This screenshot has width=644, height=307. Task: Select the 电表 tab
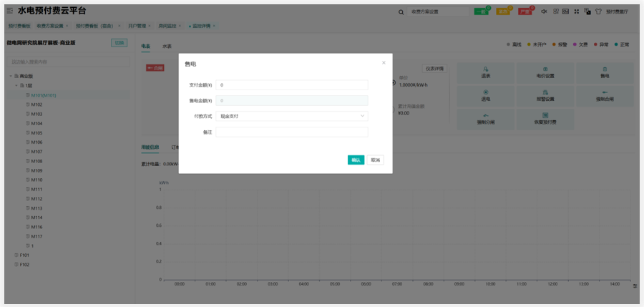coord(146,47)
